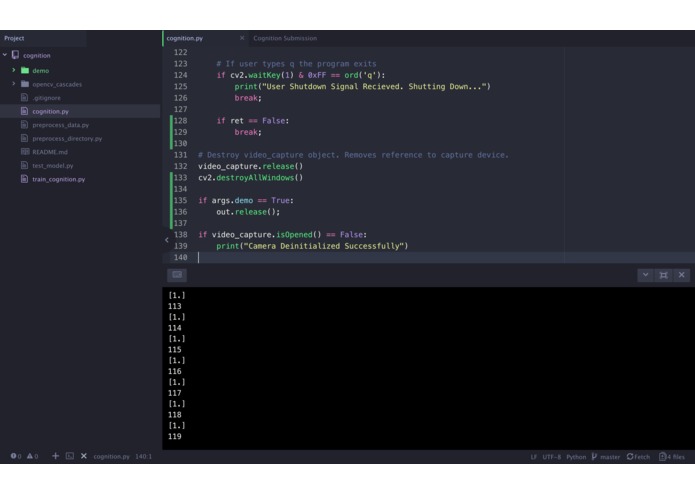Change UTF-8 encoding selector
The height and width of the screenshot is (494, 695).
coord(551,457)
